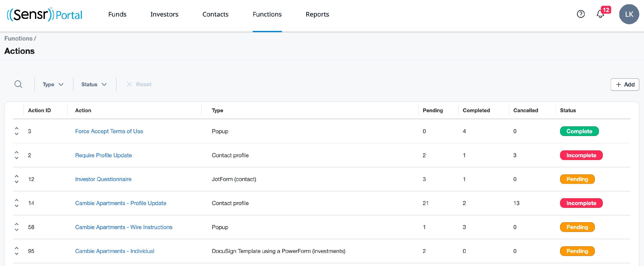Click reorder arrows for Action ID 95
The image size is (644, 266).
pos(17,251)
